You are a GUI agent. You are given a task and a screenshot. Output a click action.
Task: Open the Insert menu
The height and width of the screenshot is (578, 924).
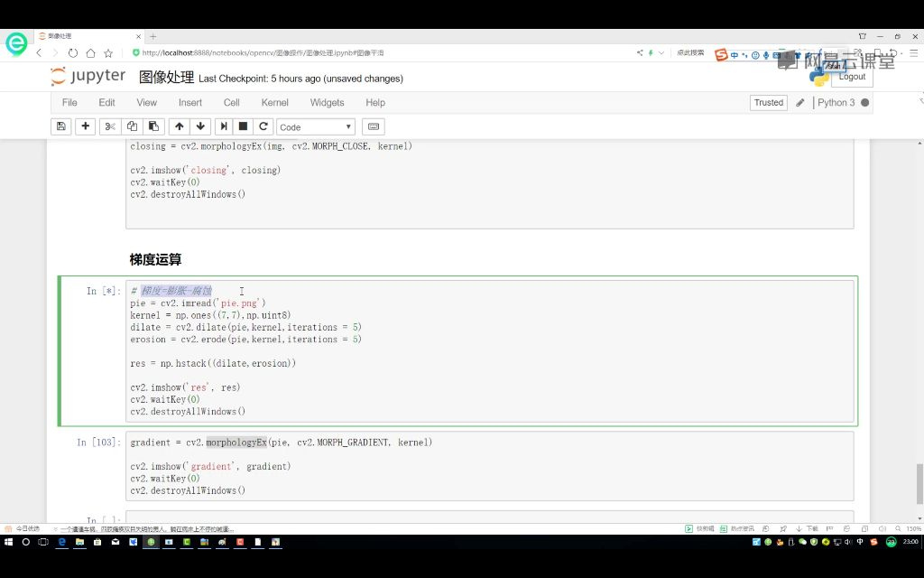(x=190, y=103)
